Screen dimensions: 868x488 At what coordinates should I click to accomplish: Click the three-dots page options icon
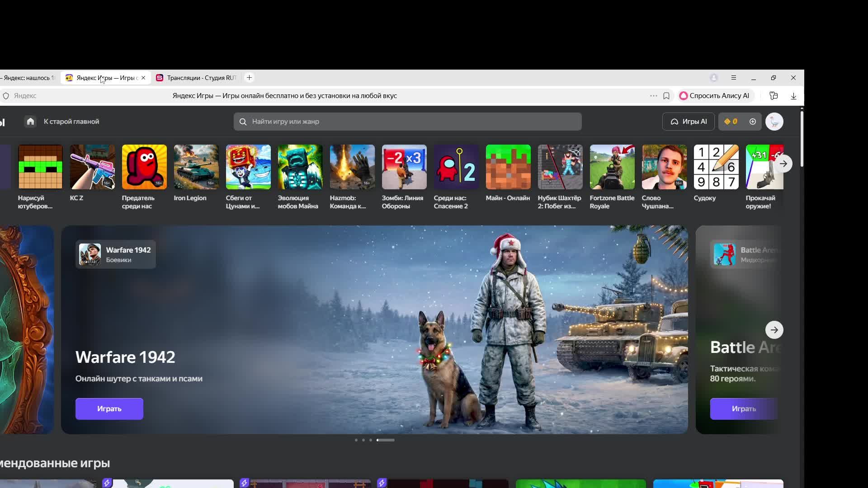[653, 96]
